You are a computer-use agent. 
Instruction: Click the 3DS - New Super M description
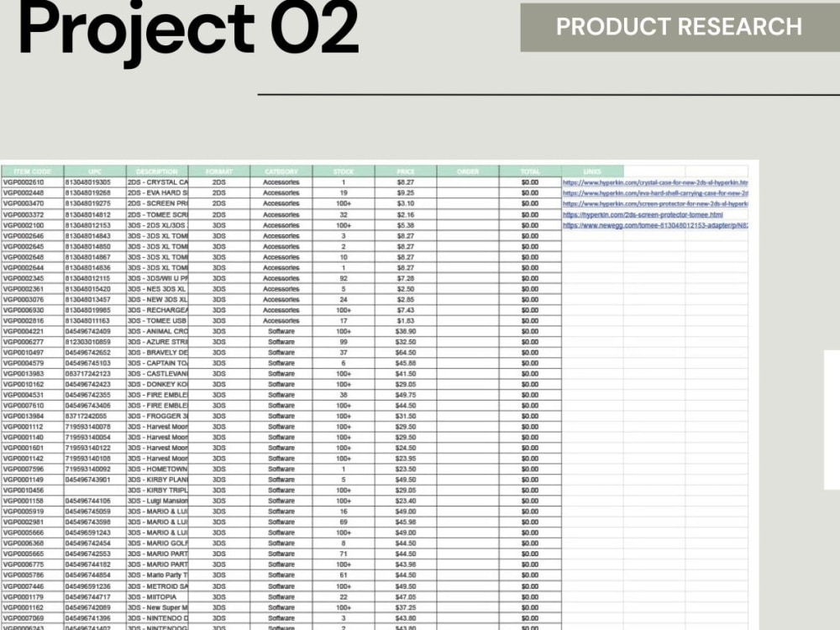point(158,607)
